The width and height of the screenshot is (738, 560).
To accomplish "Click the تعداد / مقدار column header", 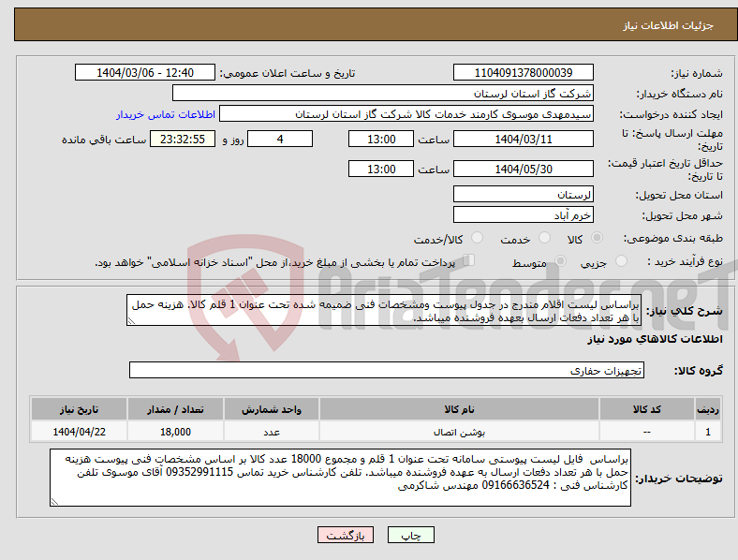I will (x=175, y=409).
